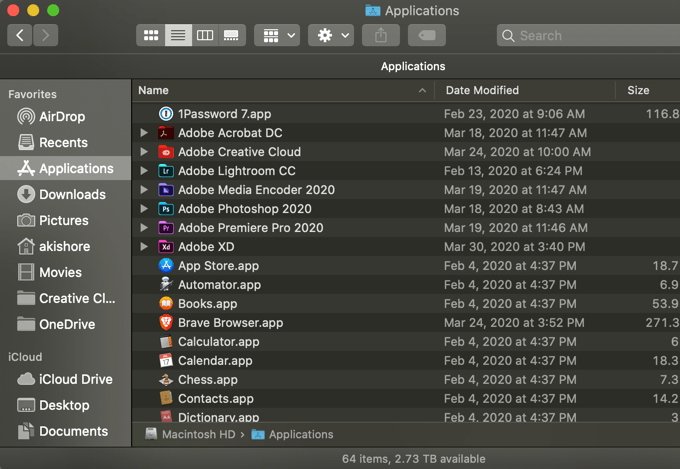The width and height of the screenshot is (680, 469).
Task: Switch to column view
Action: 205,35
